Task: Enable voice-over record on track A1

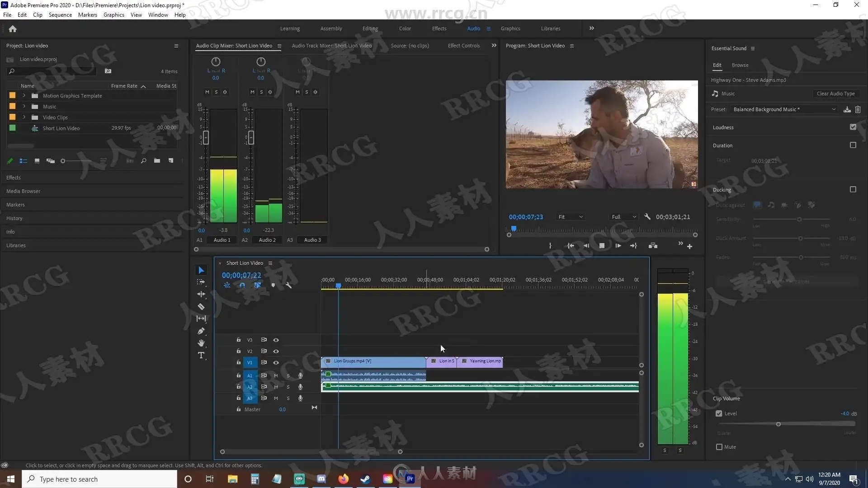Action: point(300,375)
